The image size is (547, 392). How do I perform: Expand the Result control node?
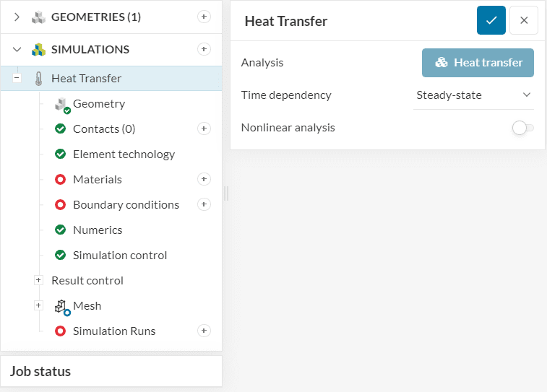[38, 280]
